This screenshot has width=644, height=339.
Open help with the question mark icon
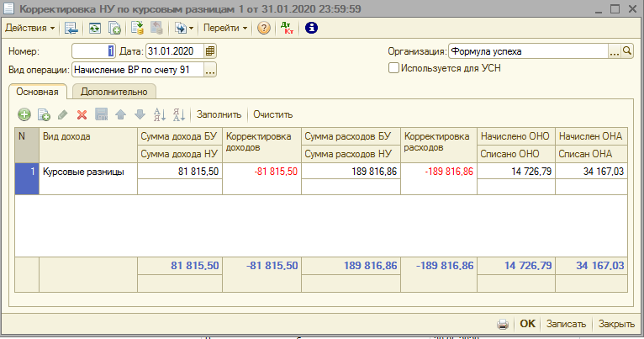click(264, 28)
